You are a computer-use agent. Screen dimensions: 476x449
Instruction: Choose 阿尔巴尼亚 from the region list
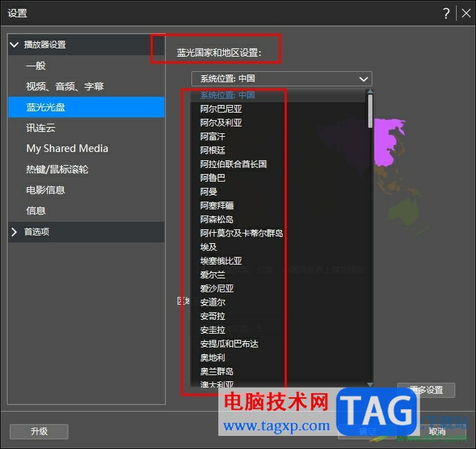pos(278,109)
